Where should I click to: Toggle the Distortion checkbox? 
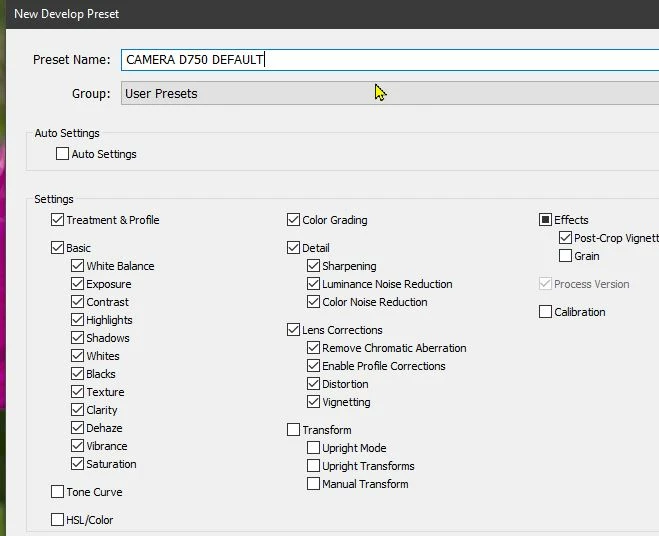[x=313, y=384]
